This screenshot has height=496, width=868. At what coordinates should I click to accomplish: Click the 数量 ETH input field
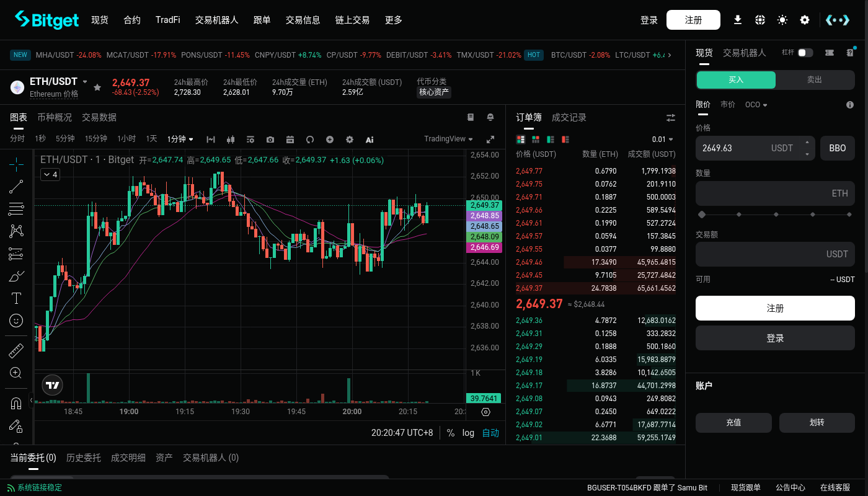[x=775, y=193]
